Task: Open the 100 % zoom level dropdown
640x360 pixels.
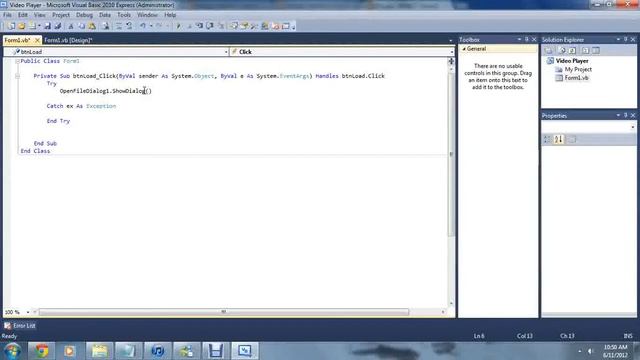Action: [x=28, y=312]
